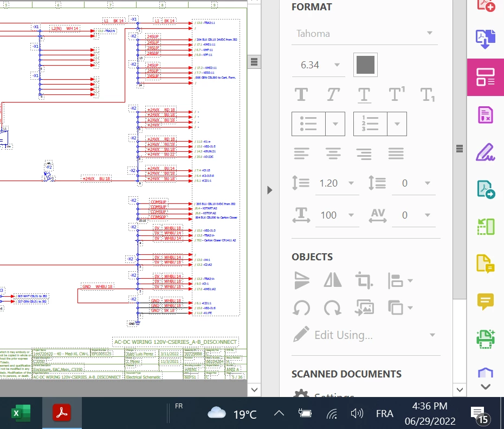The height and width of the screenshot is (429, 504).
Task: Open the Scan & OCR tool
Action: tap(486, 339)
